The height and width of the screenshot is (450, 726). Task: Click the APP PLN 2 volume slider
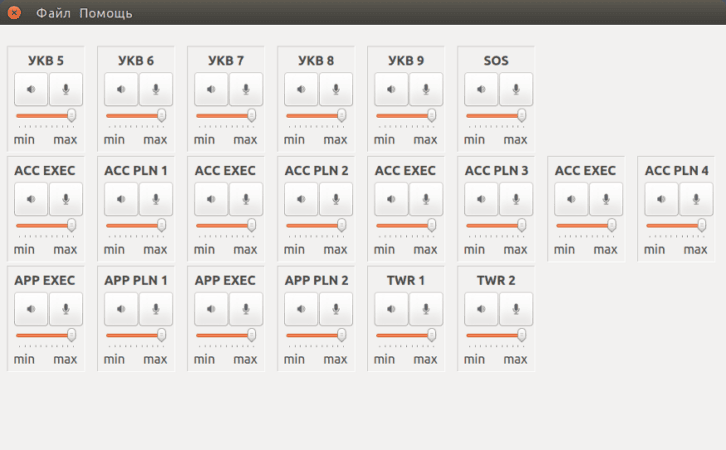pyautogui.click(x=316, y=335)
